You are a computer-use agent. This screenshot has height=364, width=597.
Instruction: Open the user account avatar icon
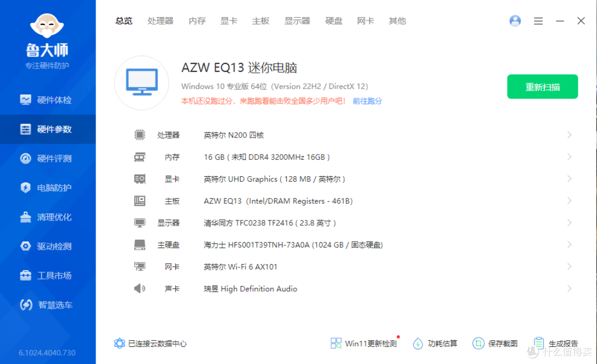tap(515, 20)
